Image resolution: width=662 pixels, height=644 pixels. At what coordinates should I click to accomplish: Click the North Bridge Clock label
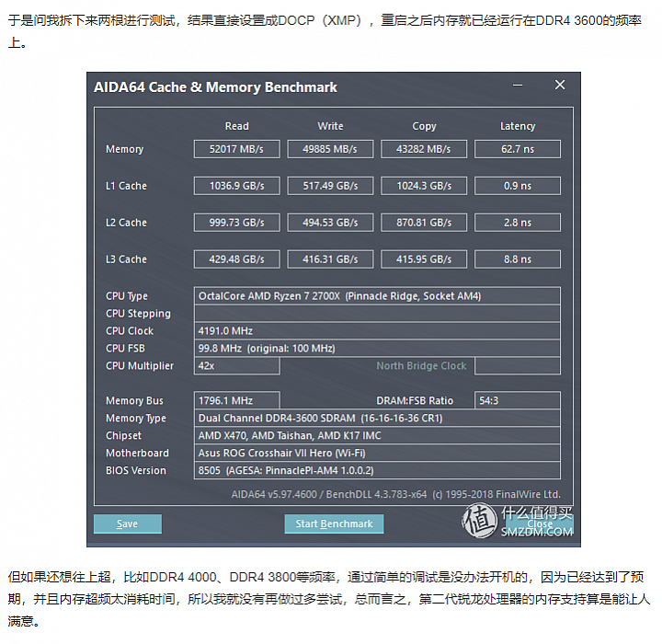pyautogui.click(x=421, y=366)
